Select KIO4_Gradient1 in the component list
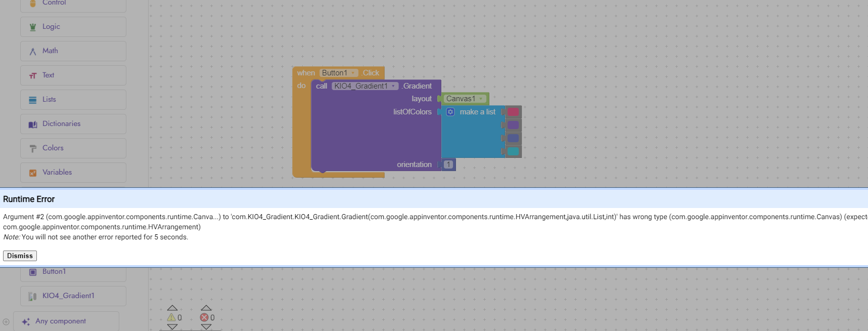 pyautogui.click(x=68, y=296)
